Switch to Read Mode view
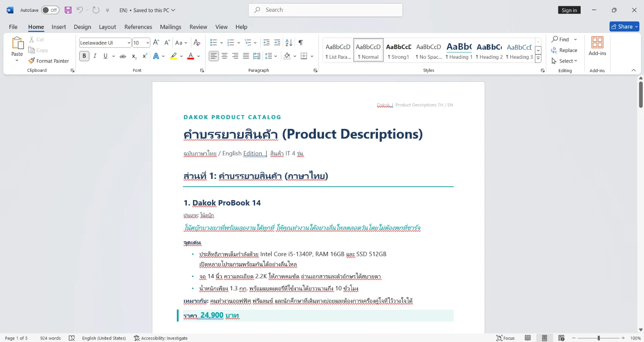Image resolution: width=644 pixels, height=342 pixels. pyautogui.click(x=528, y=338)
